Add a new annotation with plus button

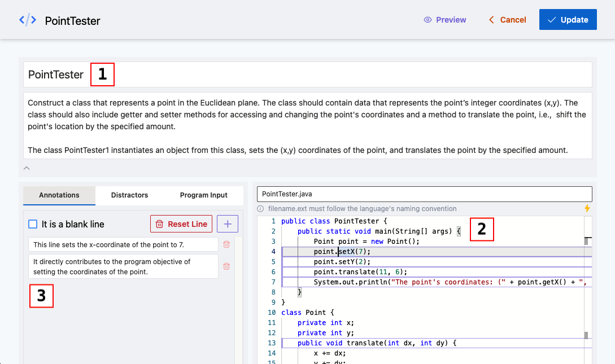click(x=228, y=223)
